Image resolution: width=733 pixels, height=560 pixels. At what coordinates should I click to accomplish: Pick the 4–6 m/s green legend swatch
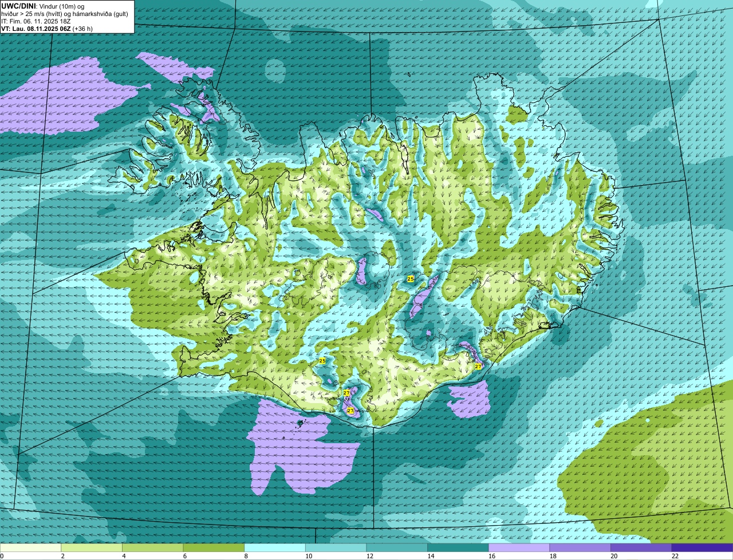153,547
